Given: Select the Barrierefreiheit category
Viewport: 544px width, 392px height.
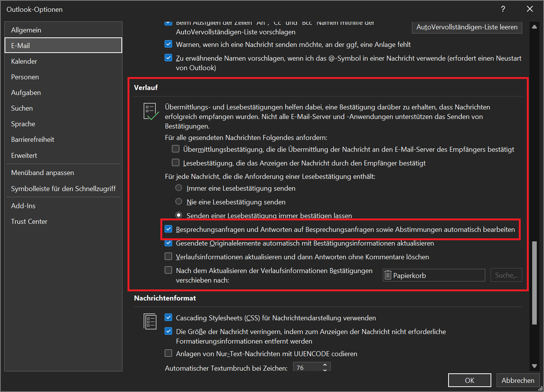Looking at the screenshot, I should pyautogui.click(x=63, y=139).
